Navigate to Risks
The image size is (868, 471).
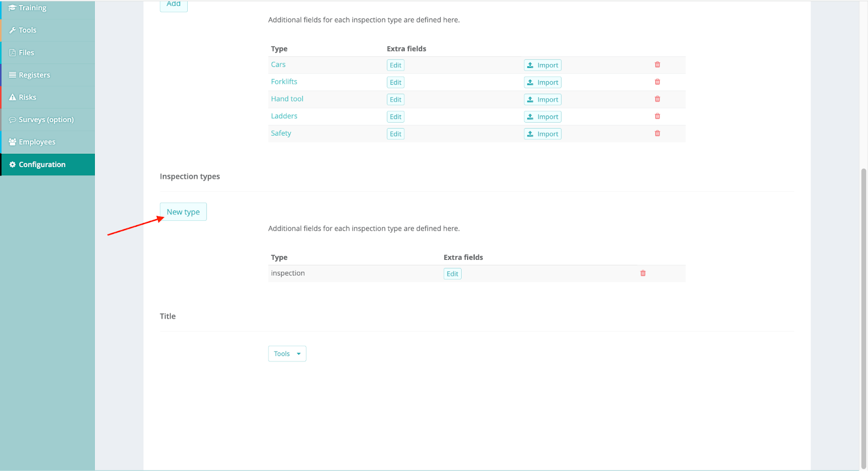48,97
